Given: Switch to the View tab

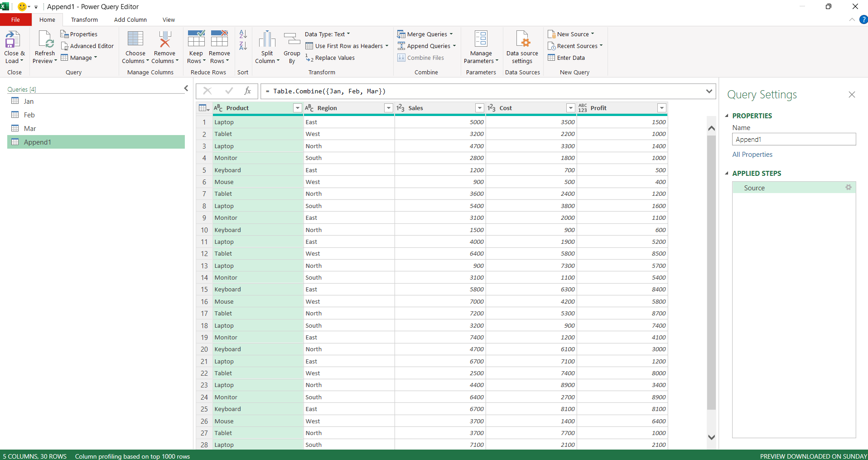Looking at the screenshot, I should coord(169,19).
